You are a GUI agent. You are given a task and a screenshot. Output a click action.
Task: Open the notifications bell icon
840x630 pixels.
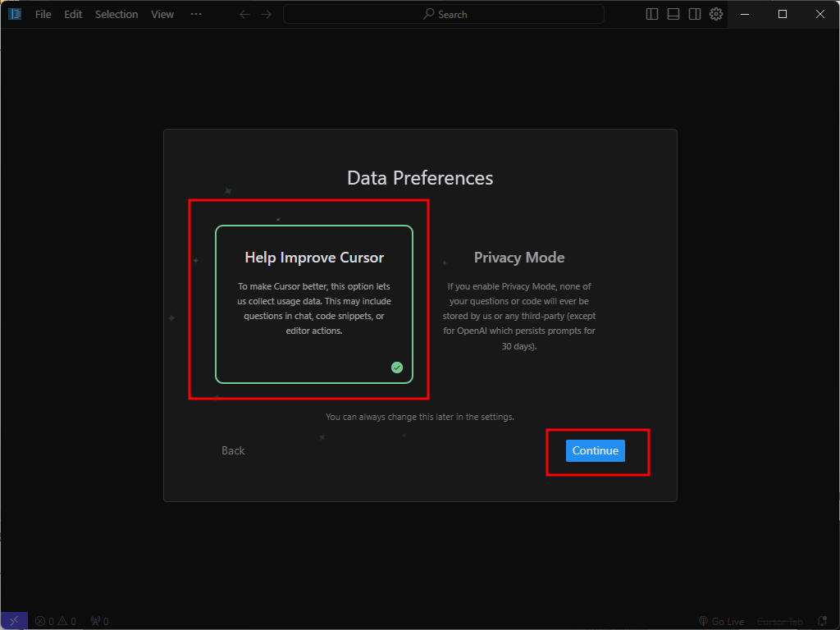(x=822, y=622)
